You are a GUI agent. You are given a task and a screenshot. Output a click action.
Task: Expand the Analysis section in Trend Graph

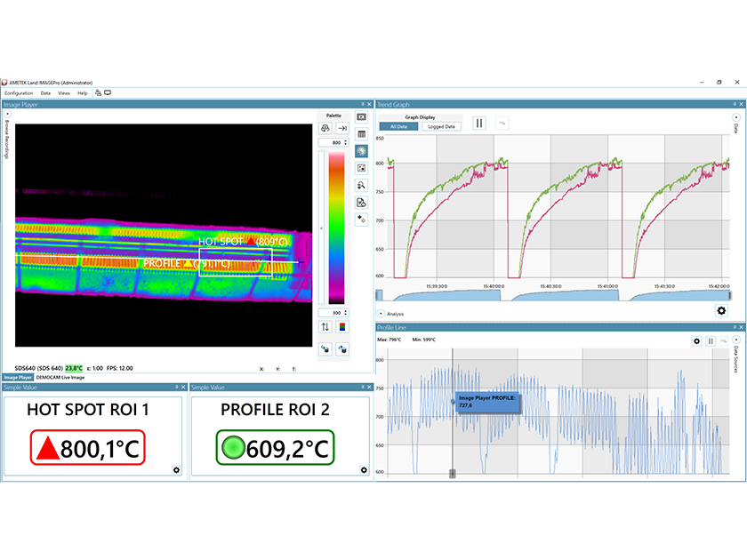point(384,313)
